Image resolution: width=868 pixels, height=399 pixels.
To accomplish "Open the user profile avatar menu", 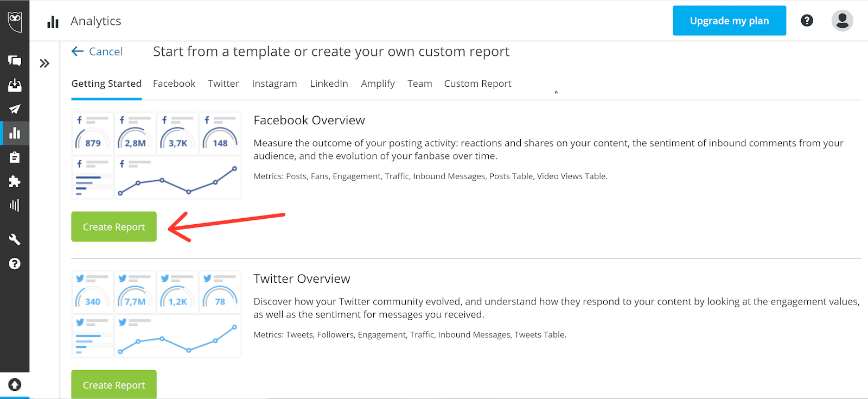I will coord(842,21).
